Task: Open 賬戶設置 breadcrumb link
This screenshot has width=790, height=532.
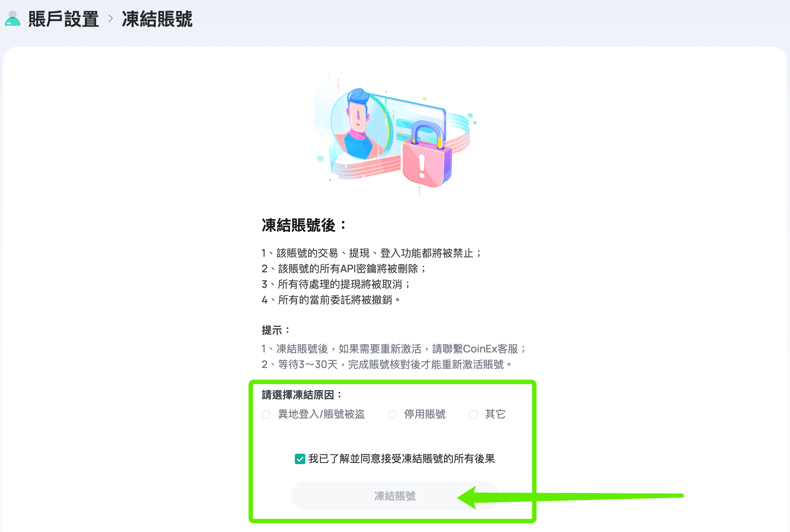Action: pyautogui.click(x=63, y=19)
